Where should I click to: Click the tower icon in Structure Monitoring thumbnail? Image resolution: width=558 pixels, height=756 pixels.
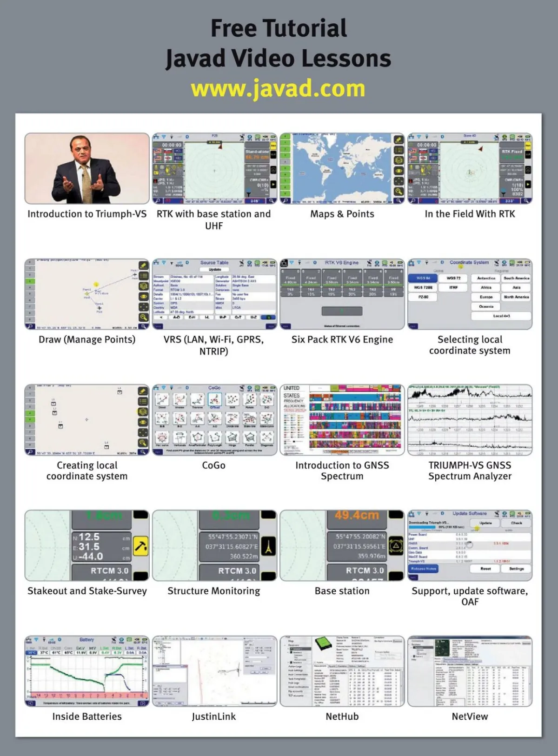click(x=268, y=546)
